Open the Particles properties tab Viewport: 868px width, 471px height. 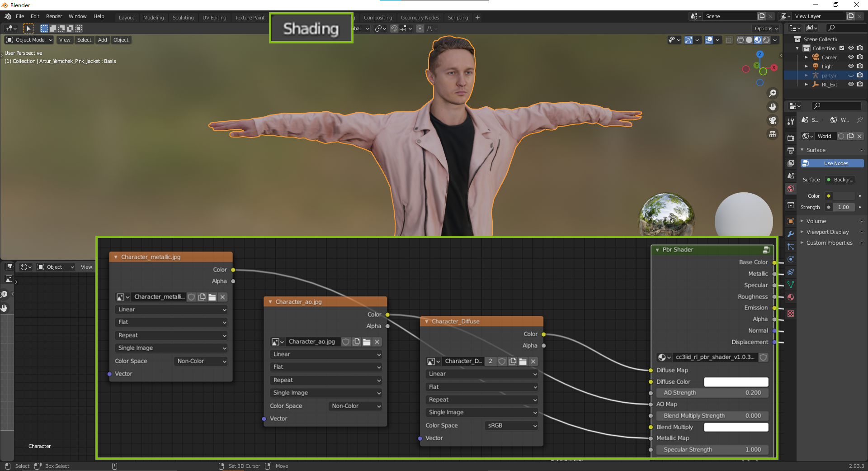(x=791, y=247)
